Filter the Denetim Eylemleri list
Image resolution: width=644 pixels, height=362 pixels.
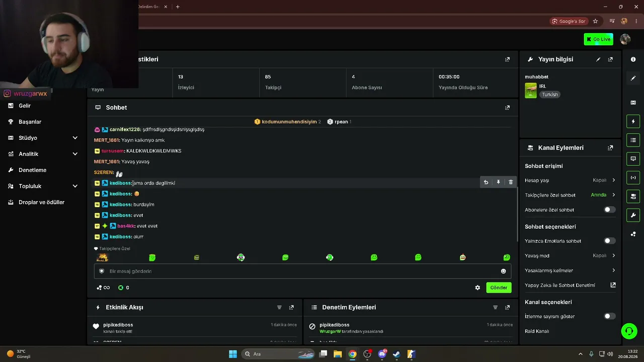[x=495, y=307]
